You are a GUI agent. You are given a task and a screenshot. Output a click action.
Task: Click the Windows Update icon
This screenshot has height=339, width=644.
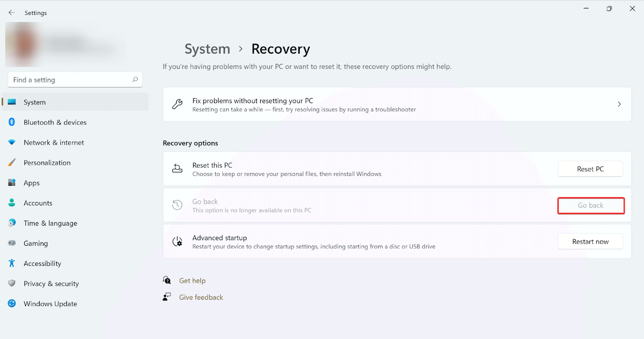pyautogui.click(x=12, y=304)
